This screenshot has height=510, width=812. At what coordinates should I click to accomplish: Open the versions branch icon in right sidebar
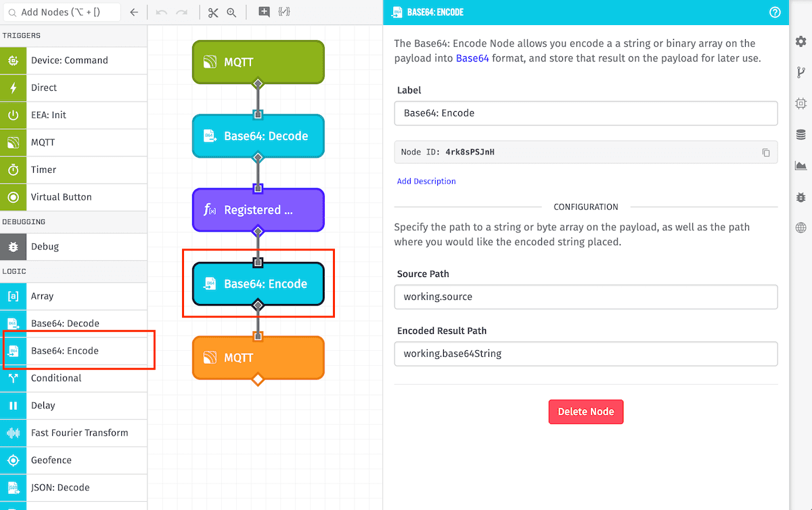pos(801,73)
